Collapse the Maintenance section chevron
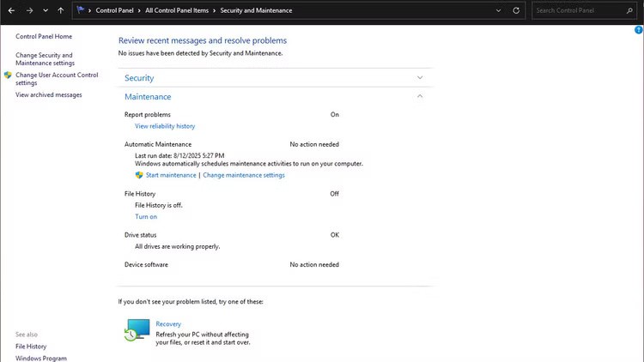Viewport: 644px width, 362px height. [420, 97]
